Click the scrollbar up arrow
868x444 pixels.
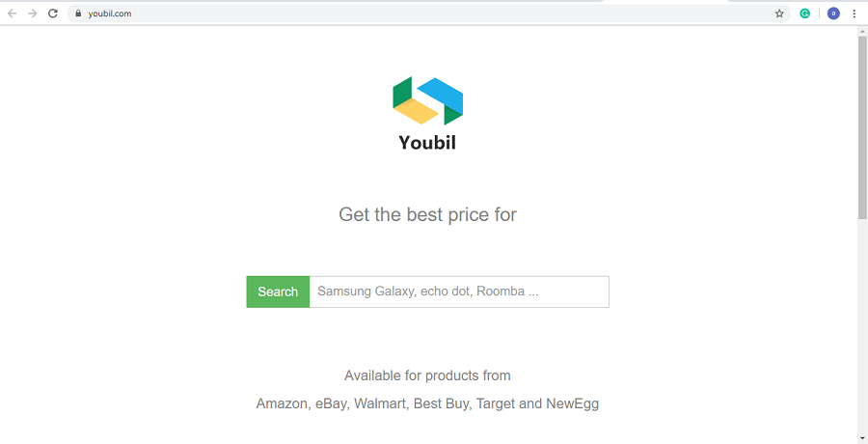pyautogui.click(x=862, y=31)
